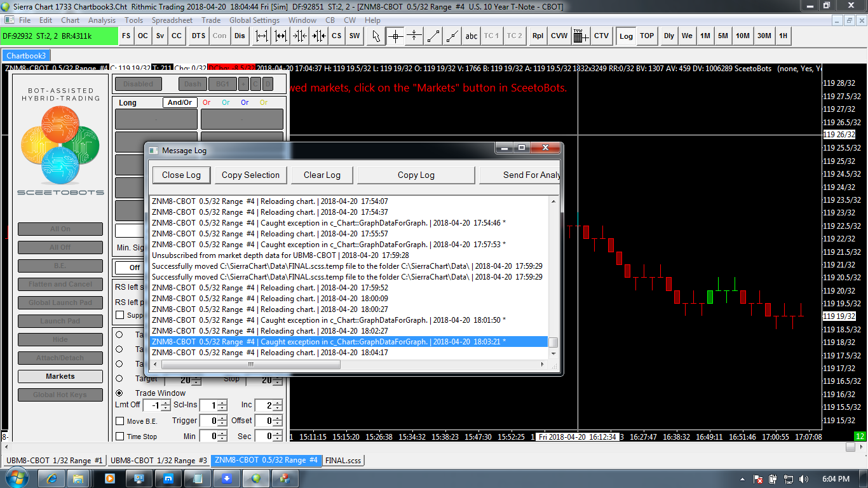Open the Windows Start menu
This screenshot has width=868, height=488.
click(x=16, y=478)
